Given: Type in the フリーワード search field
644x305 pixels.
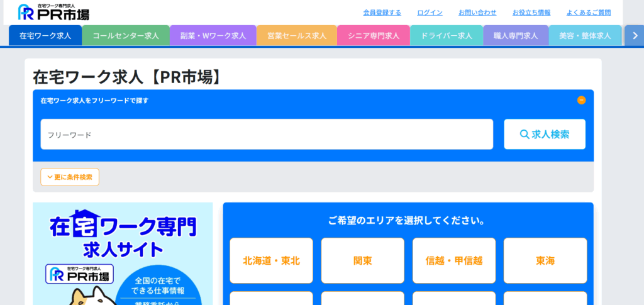Looking at the screenshot, I should [x=267, y=135].
